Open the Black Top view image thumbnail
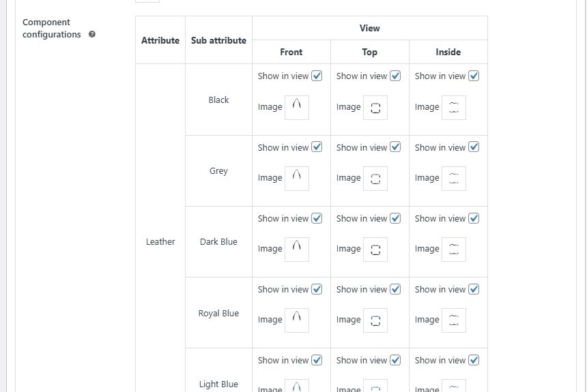 point(375,107)
